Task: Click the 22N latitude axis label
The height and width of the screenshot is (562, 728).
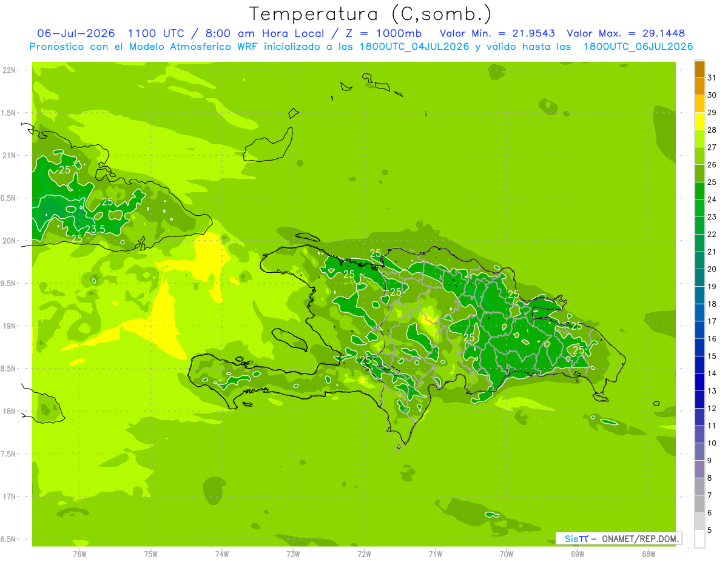Action: click(10, 70)
